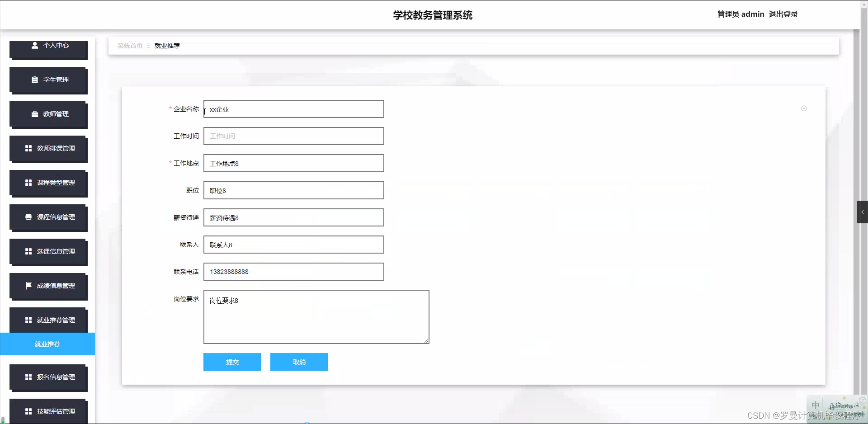868x424 pixels.
Task: Select the 个人中心 person icon
Action: 35,45
